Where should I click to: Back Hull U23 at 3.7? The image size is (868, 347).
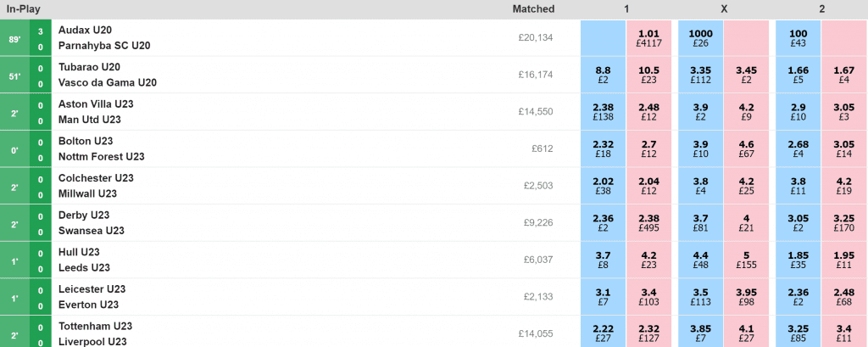pos(603,260)
